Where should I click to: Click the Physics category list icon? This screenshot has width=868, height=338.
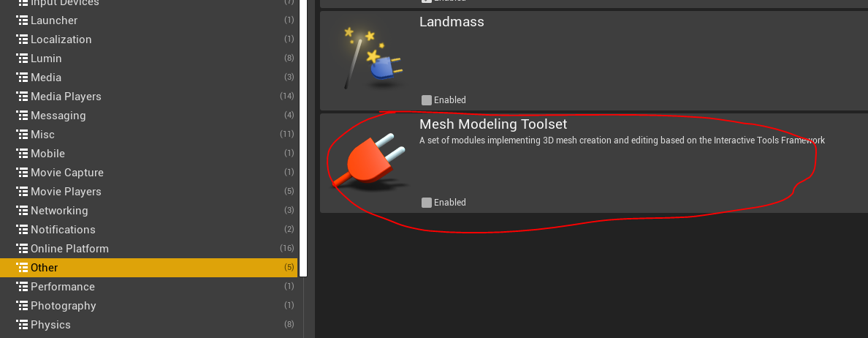click(x=22, y=325)
